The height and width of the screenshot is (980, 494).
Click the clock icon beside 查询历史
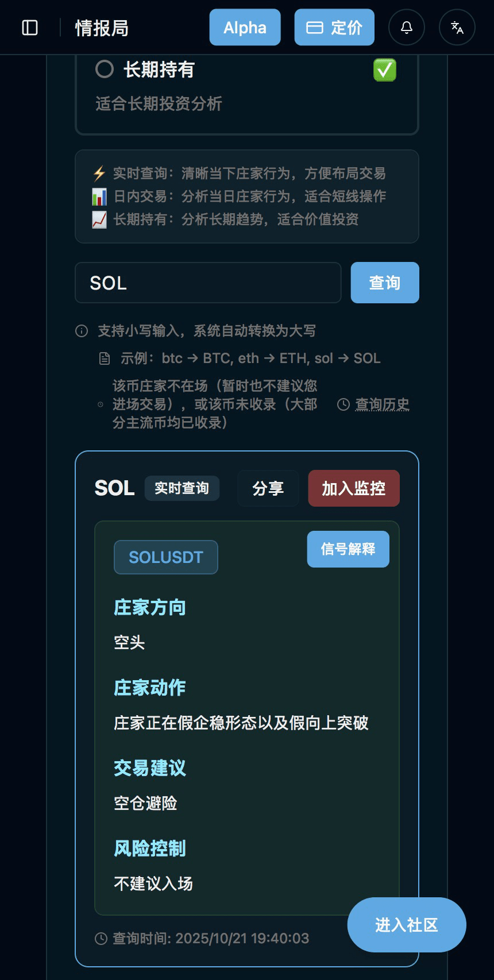[344, 404]
